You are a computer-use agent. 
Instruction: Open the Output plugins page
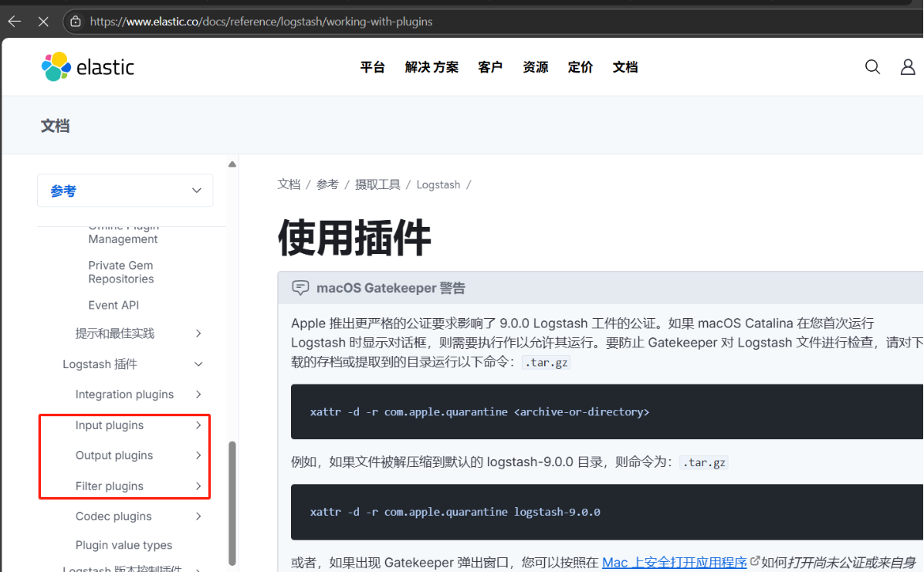coord(114,455)
